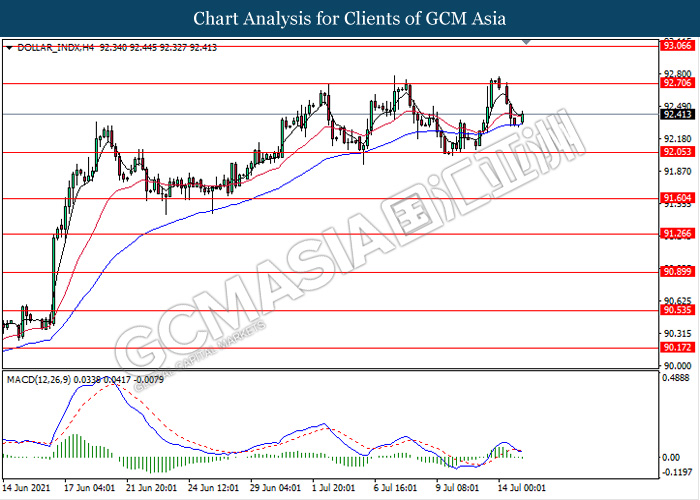This screenshot has width=700, height=500.
Task: Click the MACD scale value 0.4888
Action: [x=678, y=378]
